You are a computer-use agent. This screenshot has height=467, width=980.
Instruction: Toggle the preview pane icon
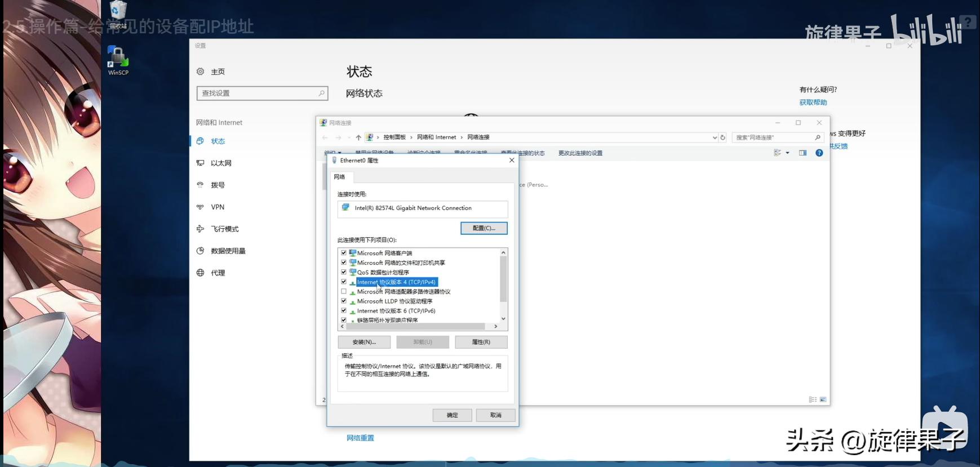pyautogui.click(x=802, y=153)
